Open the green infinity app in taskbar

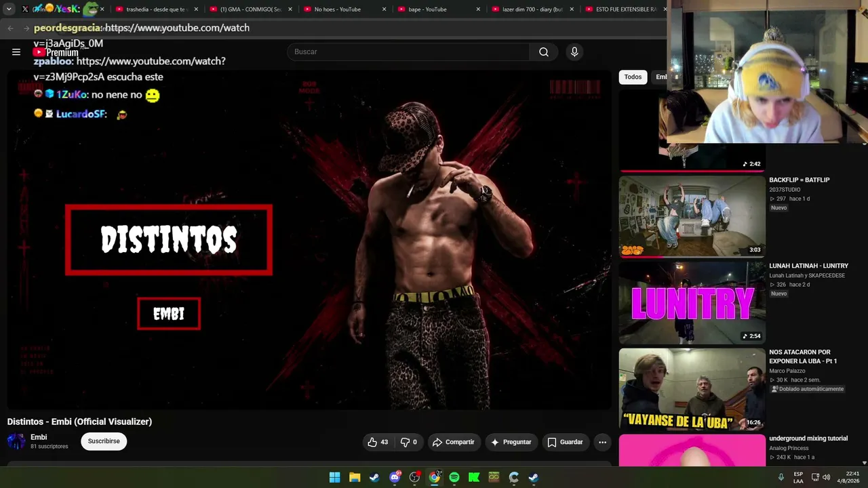click(494, 478)
